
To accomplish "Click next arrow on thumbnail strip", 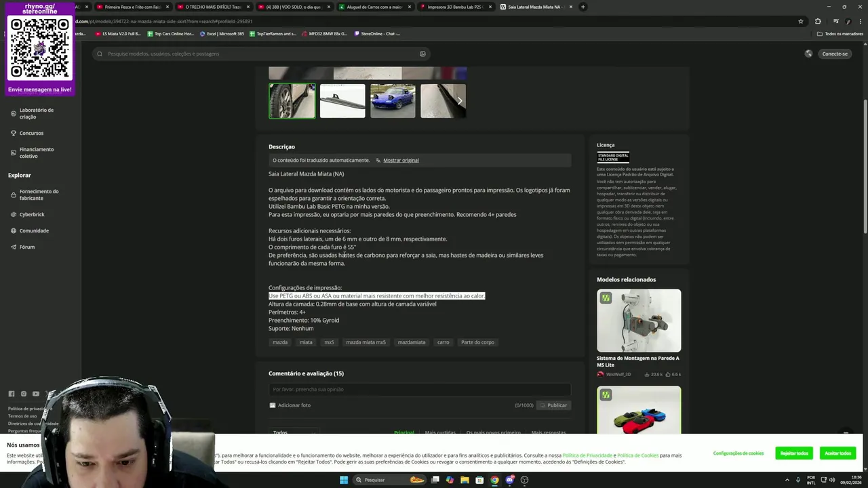I will [x=460, y=101].
